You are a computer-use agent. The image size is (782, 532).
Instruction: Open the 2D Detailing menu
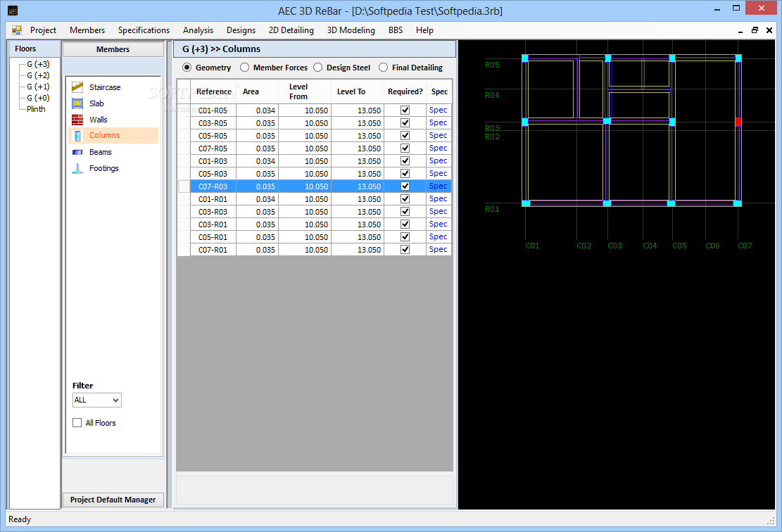pos(291,30)
